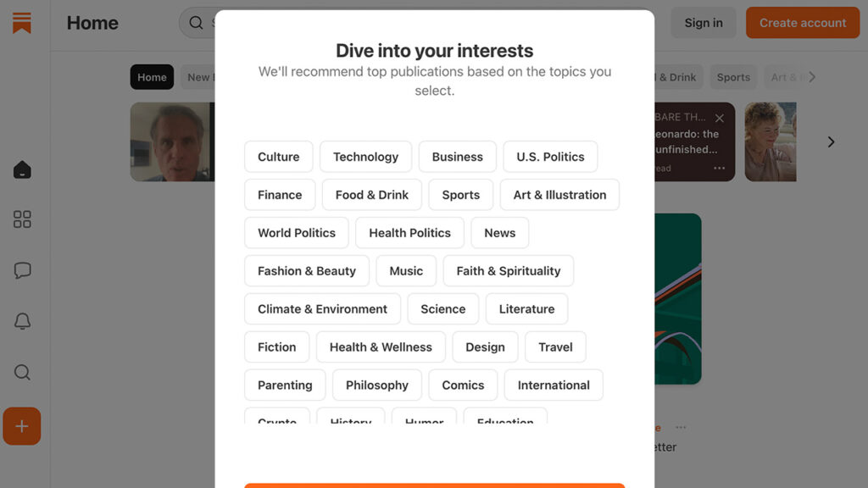Click the Sign in button
The width and height of the screenshot is (868, 488).
pyautogui.click(x=703, y=23)
